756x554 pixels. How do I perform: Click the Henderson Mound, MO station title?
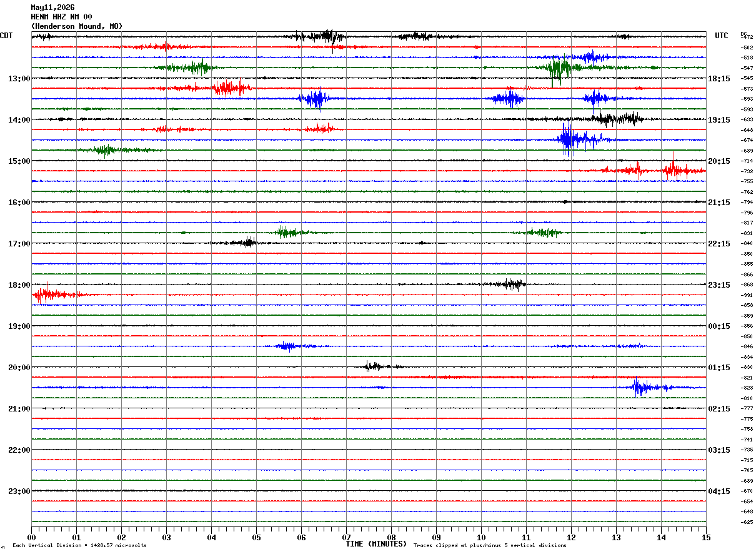pos(77,26)
